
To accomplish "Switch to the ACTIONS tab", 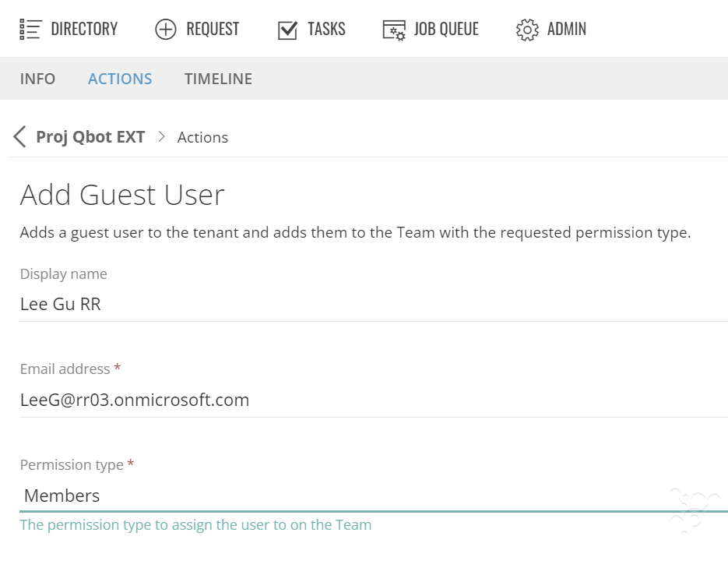I will pyautogui.click(x=120, y=79).
